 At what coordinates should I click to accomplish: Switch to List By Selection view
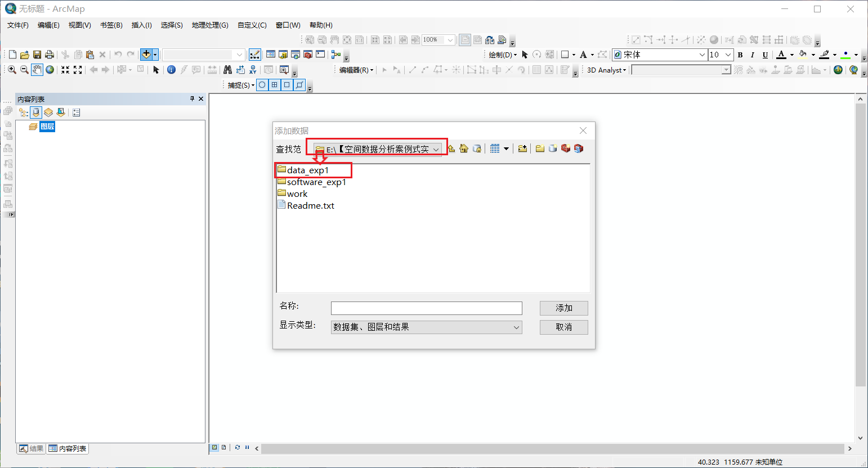click(x=61, y=112)
